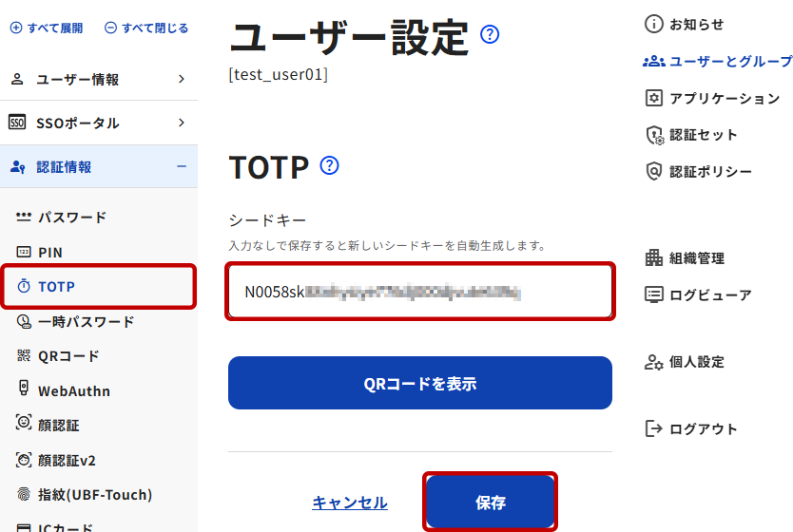
Task: Open アプリケーション via its gear icon
Action: click(653, 98)
